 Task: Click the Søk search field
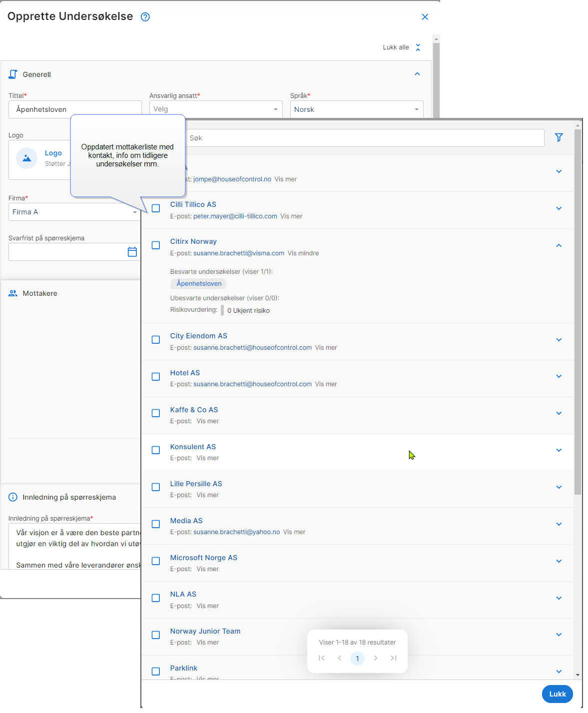[x=364, y=138]
